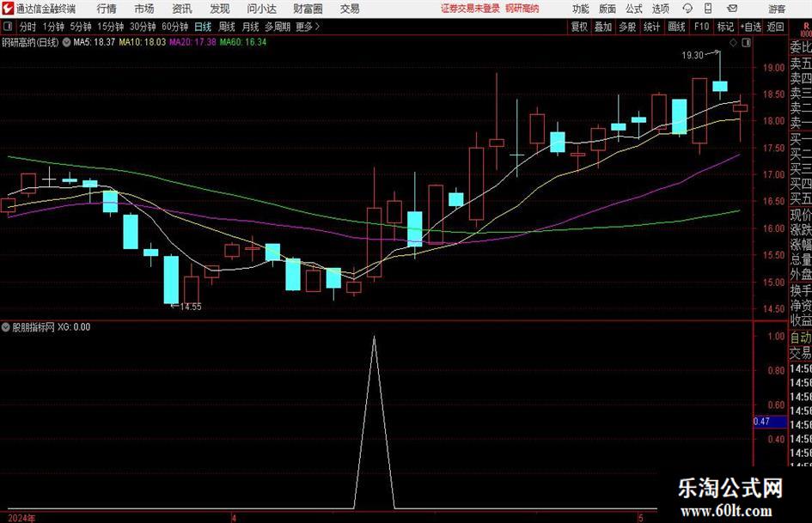Toggle the right panel icon beside the diamond
812x523 pixels.
[x=746, y=43]
